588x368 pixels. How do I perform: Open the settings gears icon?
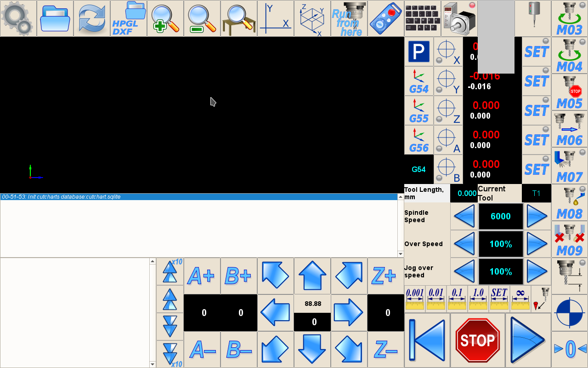pos(18,18)
